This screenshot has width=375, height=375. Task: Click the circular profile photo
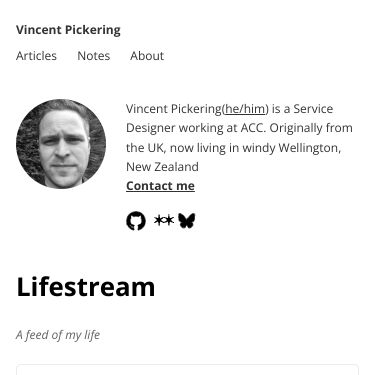click(61, 144)
